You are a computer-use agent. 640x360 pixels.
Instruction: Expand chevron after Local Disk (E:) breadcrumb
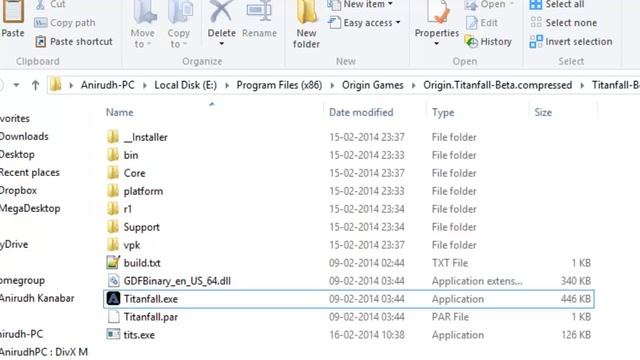coord(227,85)
